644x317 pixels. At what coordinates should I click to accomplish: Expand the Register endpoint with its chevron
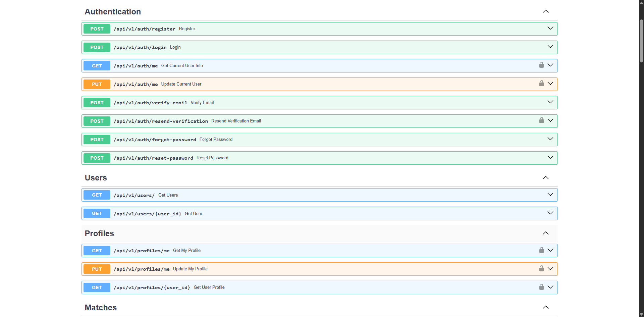click(550, 28)
